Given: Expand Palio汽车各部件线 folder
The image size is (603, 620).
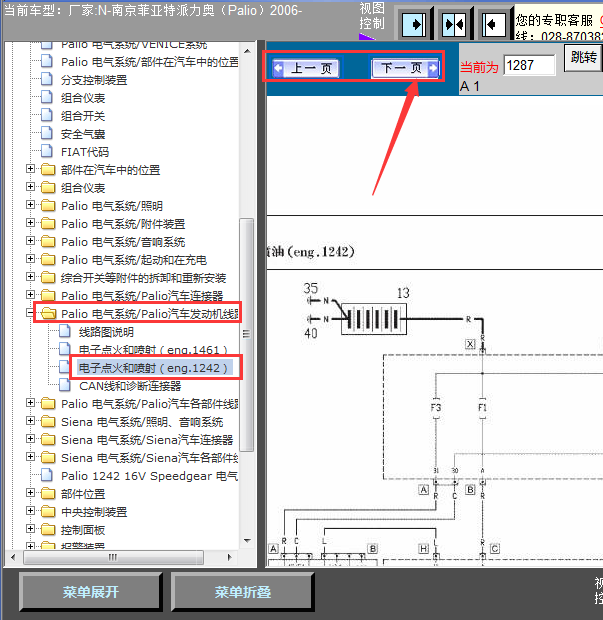Looking at the screenshot, I should tap(30, 403).
